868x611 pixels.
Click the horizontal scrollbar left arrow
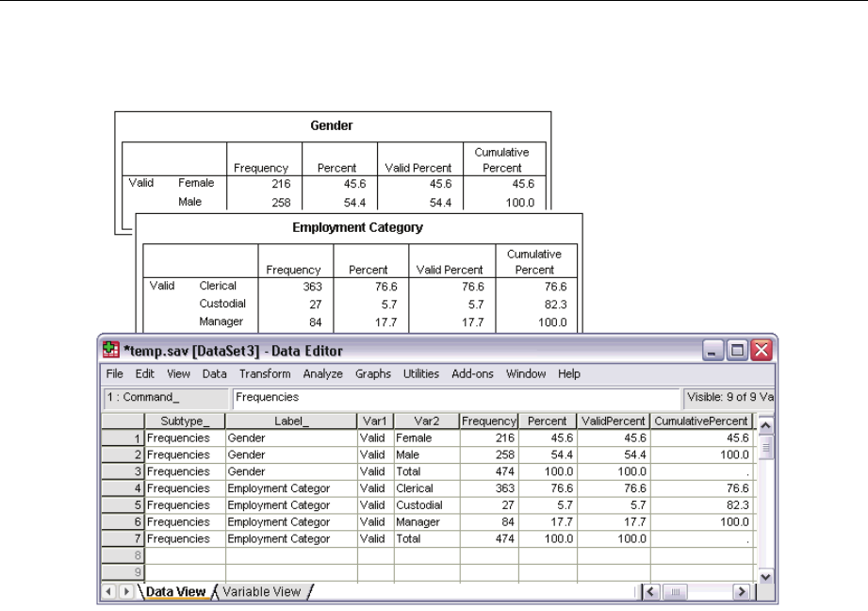(x=650, y=591)
